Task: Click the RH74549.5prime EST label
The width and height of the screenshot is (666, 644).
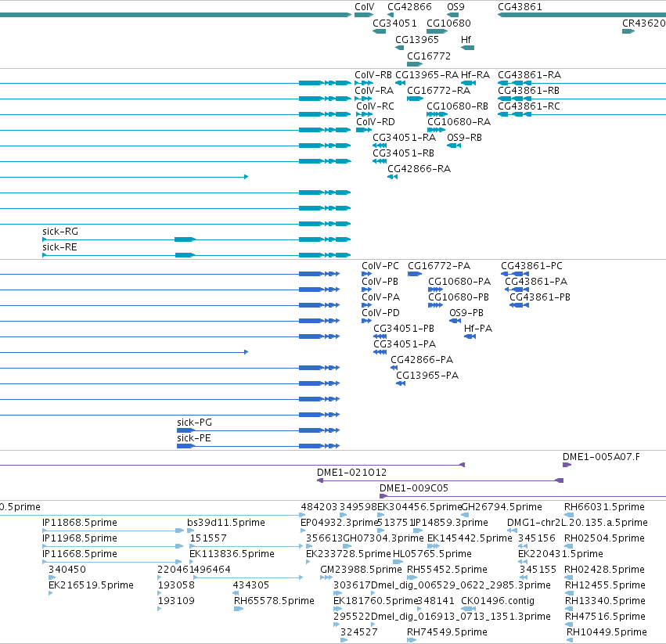Action: (447, 632)
